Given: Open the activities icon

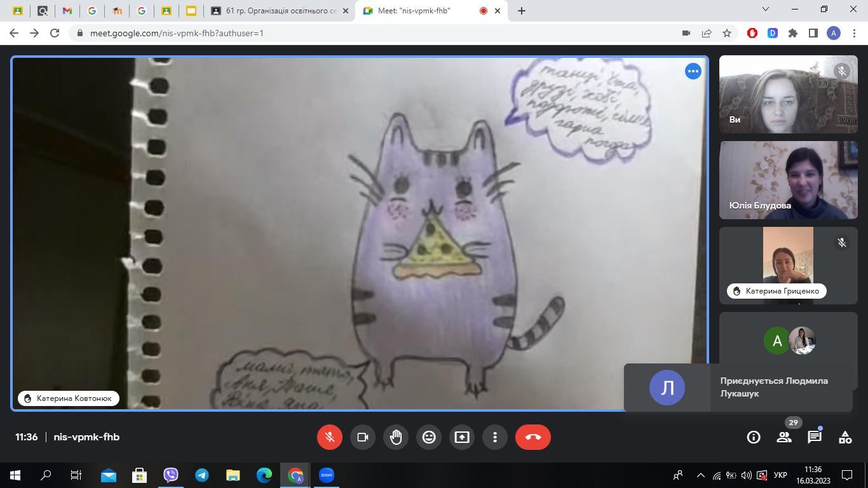Looking at the screenshot, I should [x=845, y=437].
